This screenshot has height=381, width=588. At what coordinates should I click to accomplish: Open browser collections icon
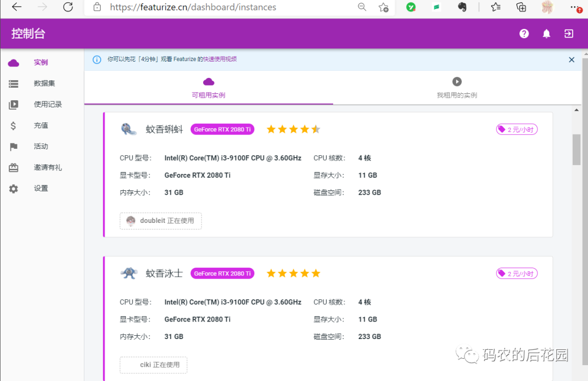[x=521, y=7]
